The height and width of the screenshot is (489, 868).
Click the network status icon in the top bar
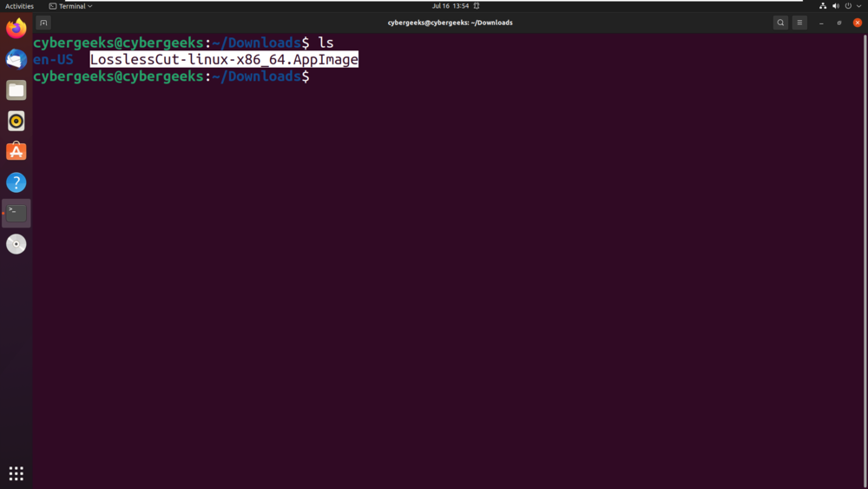pyautogui.click(x=823, y=6)
